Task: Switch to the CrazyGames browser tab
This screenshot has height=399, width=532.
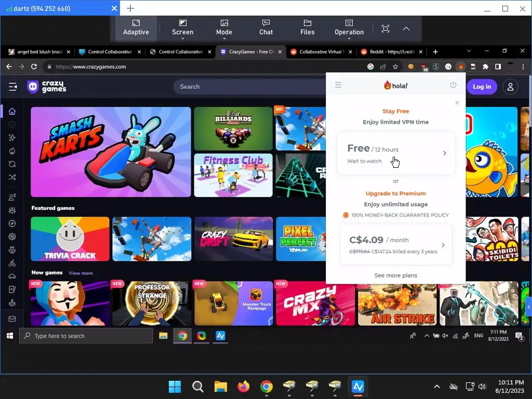Action: 250,52
